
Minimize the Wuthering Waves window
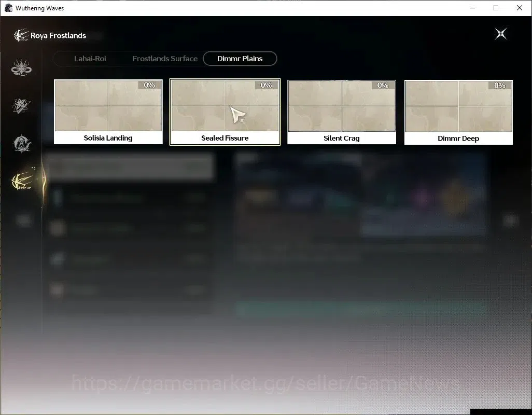(x=472, y=8)
